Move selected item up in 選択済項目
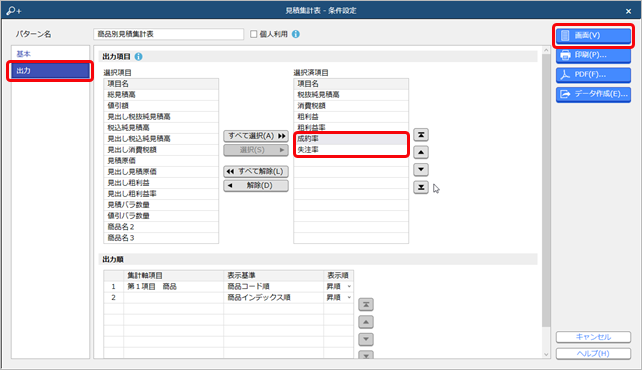 [421, 152]
